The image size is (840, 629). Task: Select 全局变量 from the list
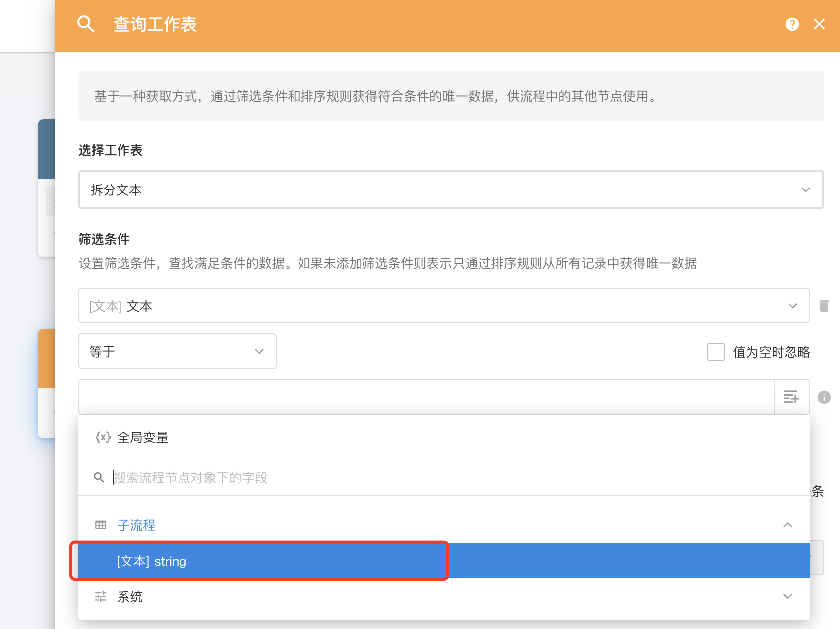point(143,438)
